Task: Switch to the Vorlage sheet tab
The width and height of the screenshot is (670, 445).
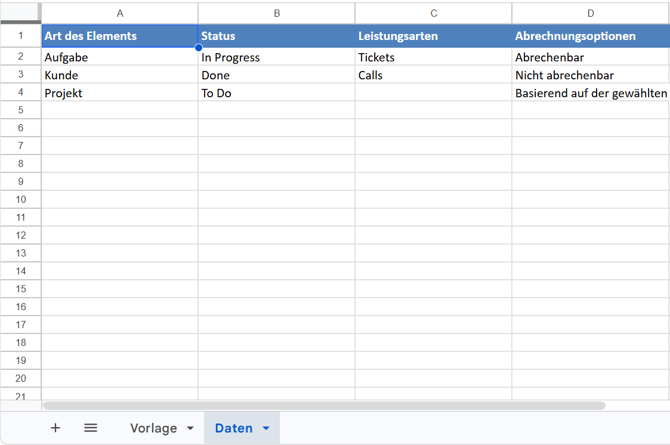Action: coord(153,428)
